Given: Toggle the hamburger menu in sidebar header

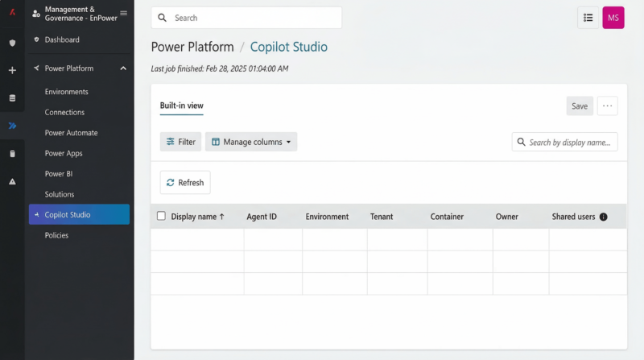Looking at the screenshot, I should [123, 13].
